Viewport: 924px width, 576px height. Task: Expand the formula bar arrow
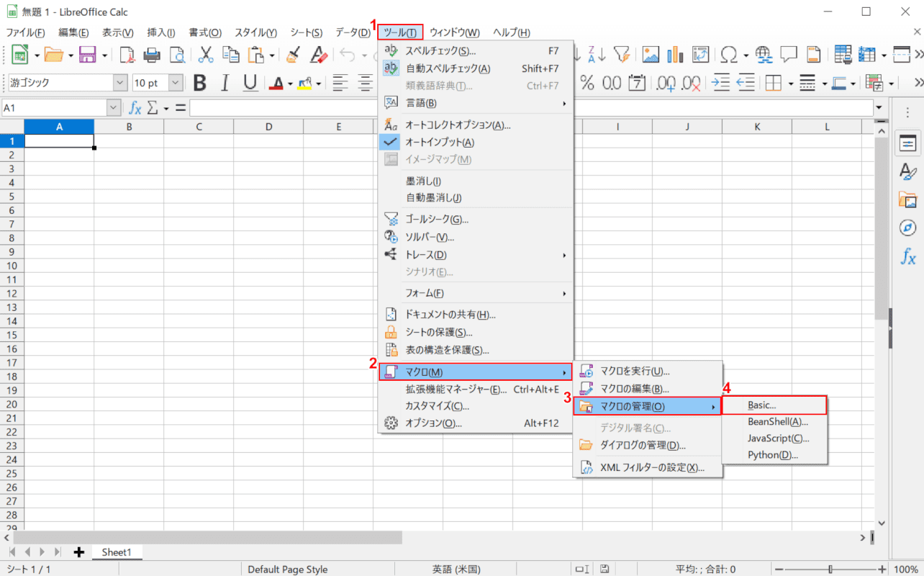tap(879, 108)
